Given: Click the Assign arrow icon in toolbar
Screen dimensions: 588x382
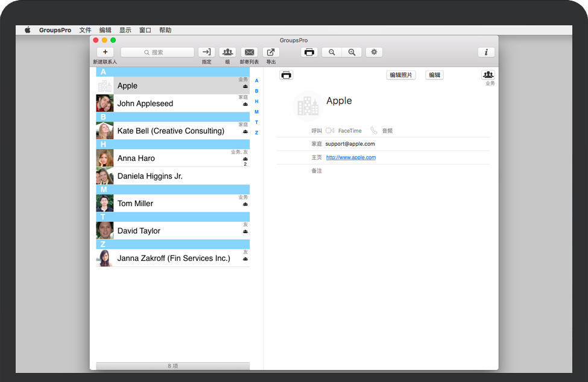Looking at the screenshot, I should (206, 52).
